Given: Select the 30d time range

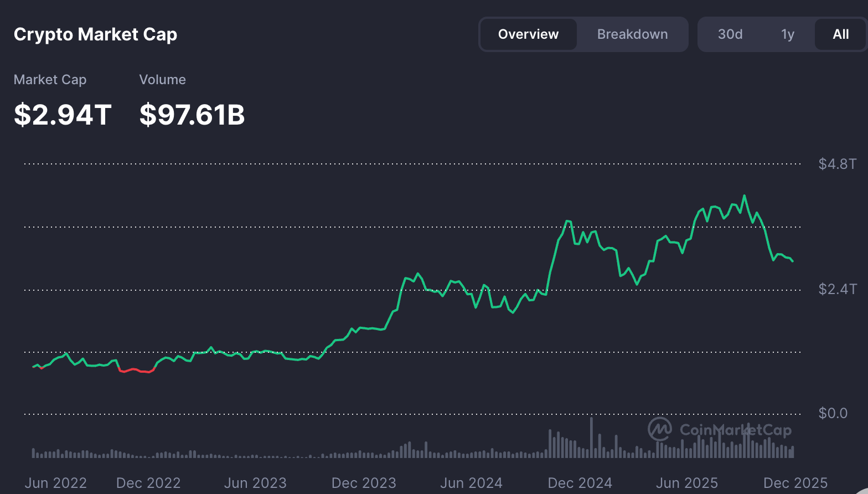Looking at the screenshot, I should [x=730, y=34].
